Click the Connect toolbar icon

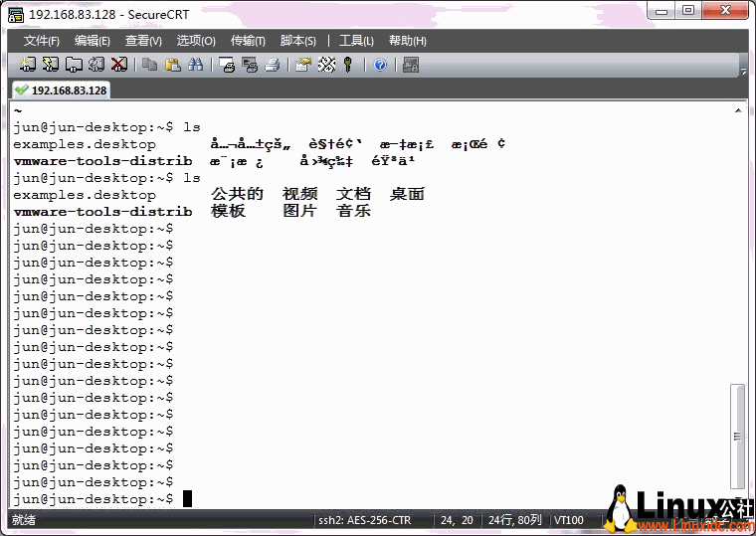[x=28, y=65]
